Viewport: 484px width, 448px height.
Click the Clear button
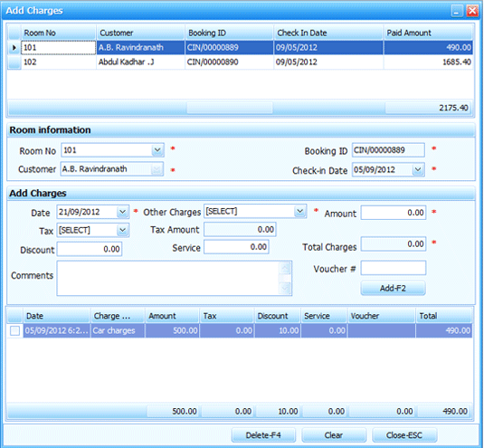pyautogui.click(x=334, y=435)
